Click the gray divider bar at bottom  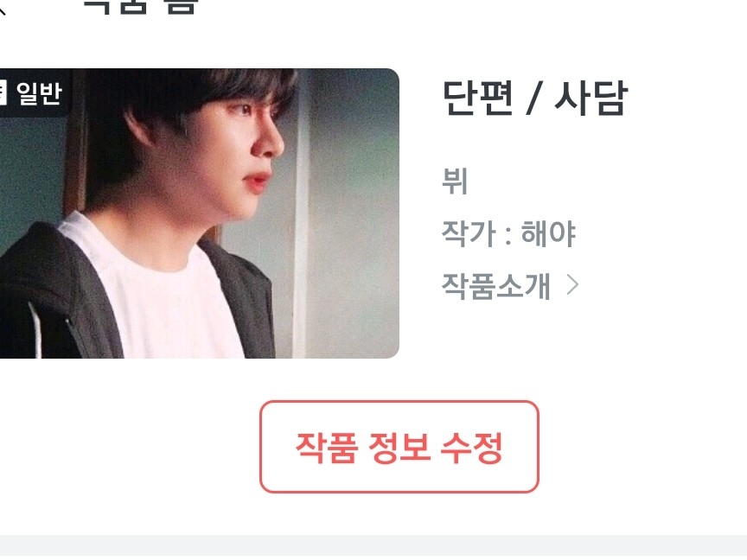click(x=373, y=547)
